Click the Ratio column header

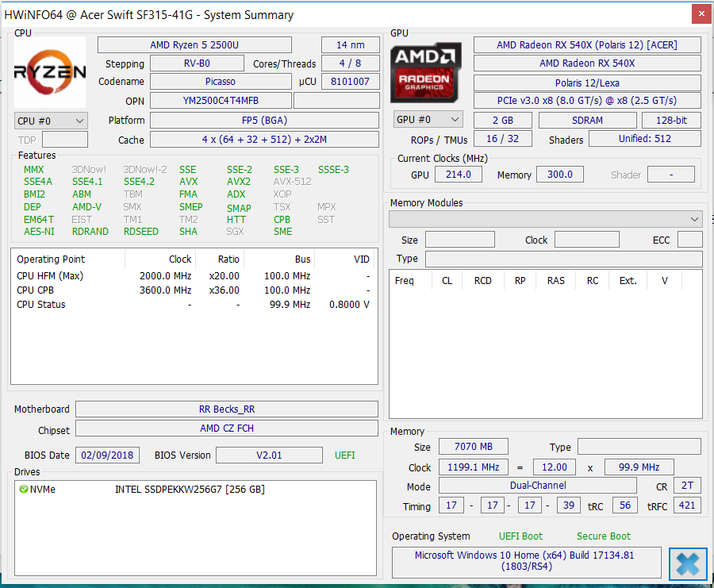click(x=221, y=259)
